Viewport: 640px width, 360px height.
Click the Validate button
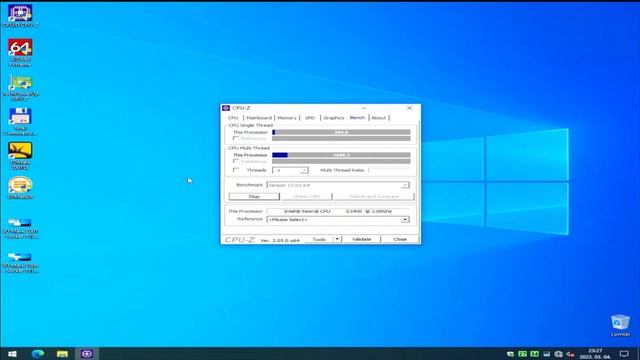(x=361, y=239)
